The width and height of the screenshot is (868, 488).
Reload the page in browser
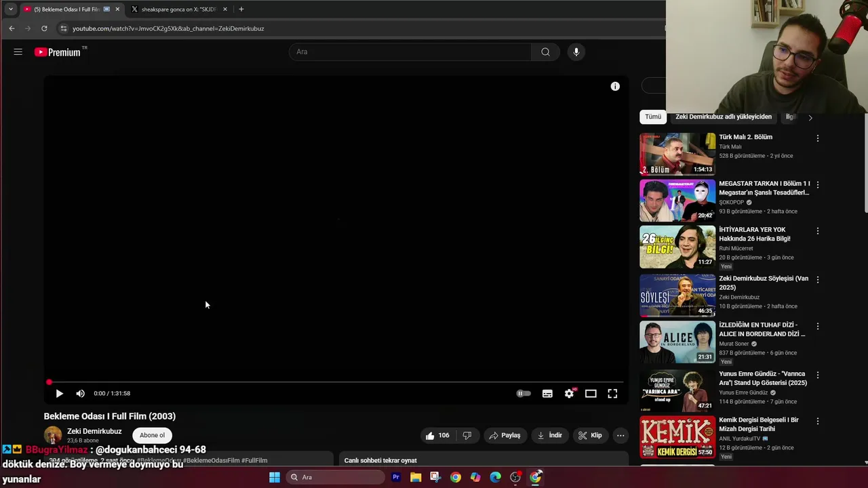tap(44, 28)
